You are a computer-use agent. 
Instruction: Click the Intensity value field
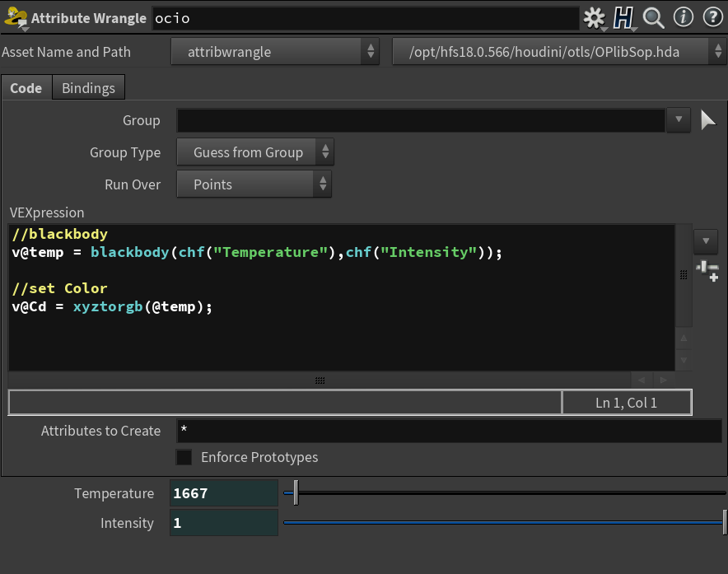point(224,523)
